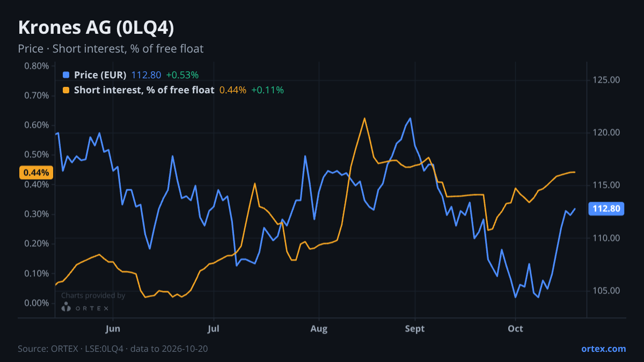Screen dimensions: 644x362
Task: Click the 110.00 right axis label
Action: [606, 238]
